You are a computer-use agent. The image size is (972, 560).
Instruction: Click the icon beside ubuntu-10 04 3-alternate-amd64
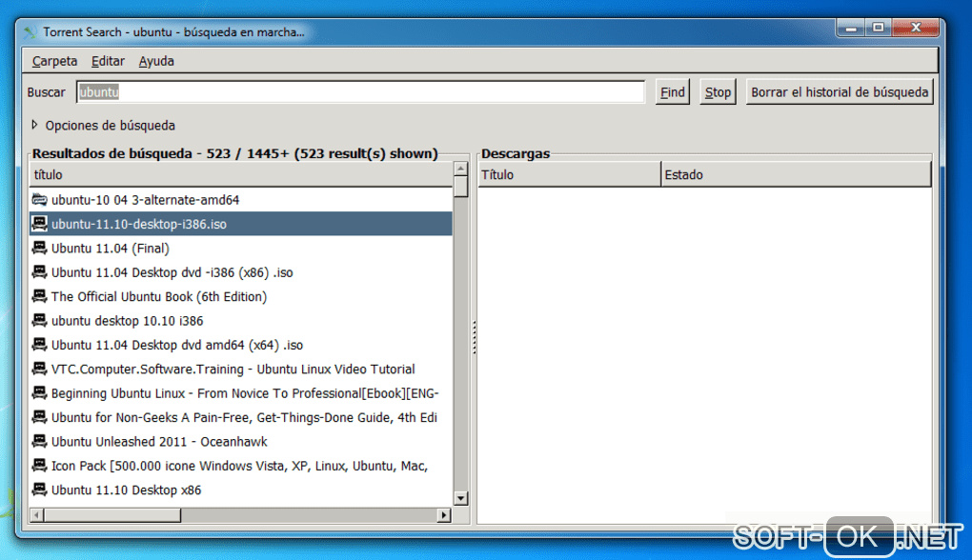point(39,199)
